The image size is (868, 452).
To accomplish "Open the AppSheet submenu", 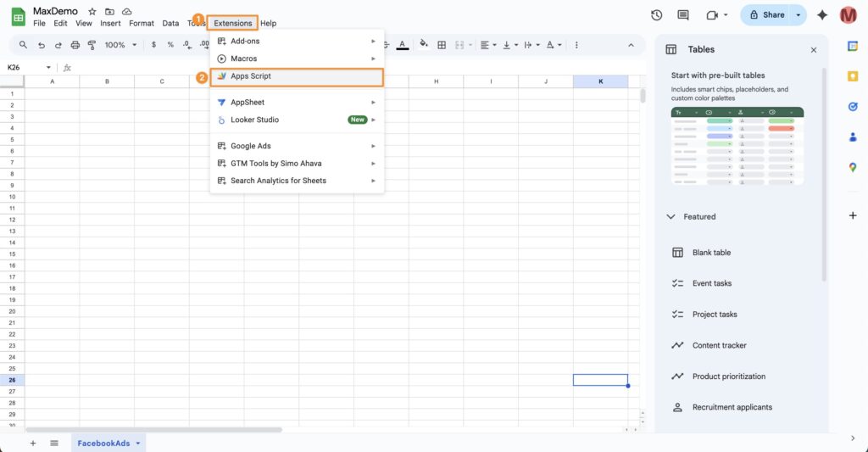I will [x=297, y=103].
